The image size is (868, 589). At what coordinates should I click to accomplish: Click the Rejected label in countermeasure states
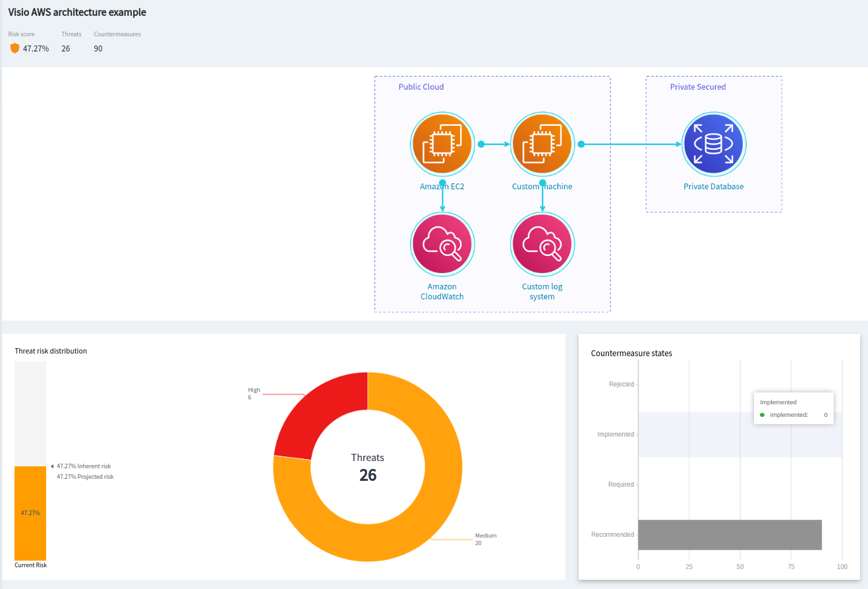[622, 385]
